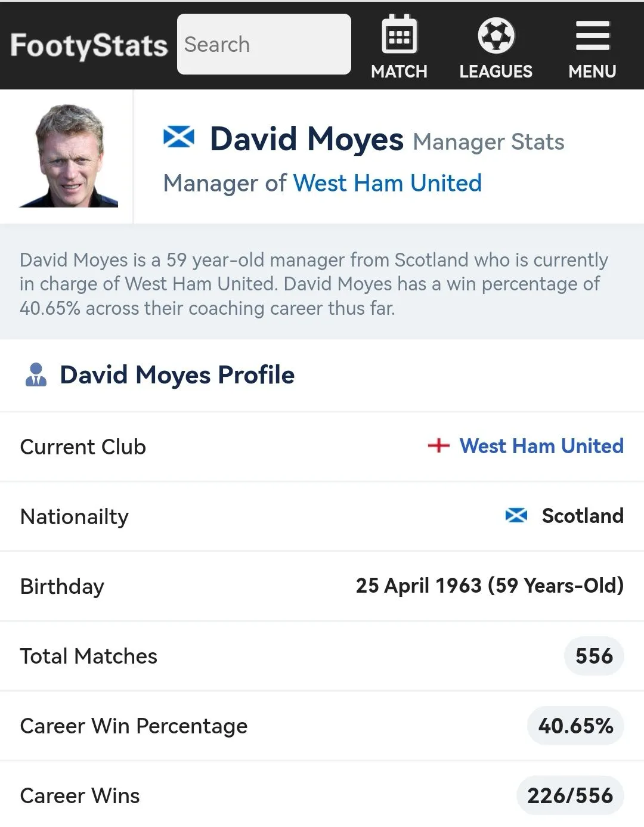Open West Ham United in Current Club row
Image resolution: width=644 pixels, height=827 pixels.
tap(541, 446)
